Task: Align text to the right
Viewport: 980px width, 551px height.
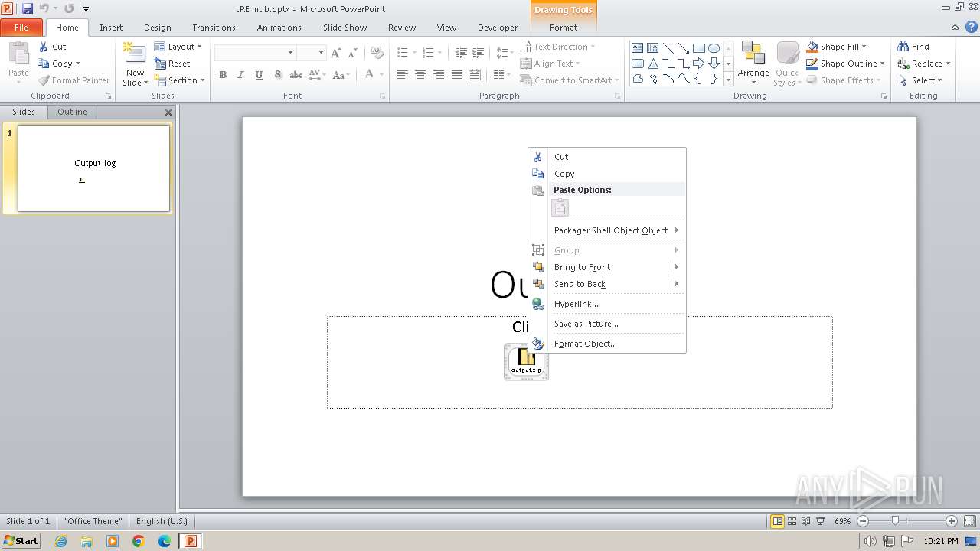Action: pos(439,75)
